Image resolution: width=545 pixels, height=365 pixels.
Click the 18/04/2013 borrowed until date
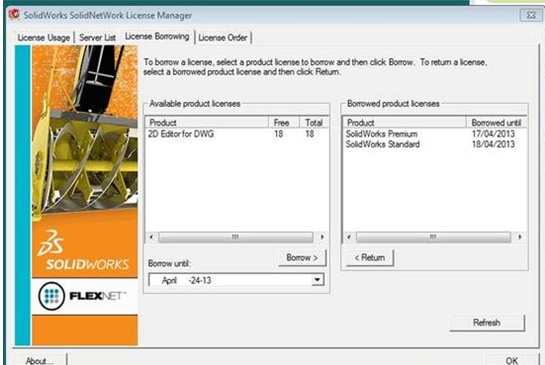(x=493, y=144)
